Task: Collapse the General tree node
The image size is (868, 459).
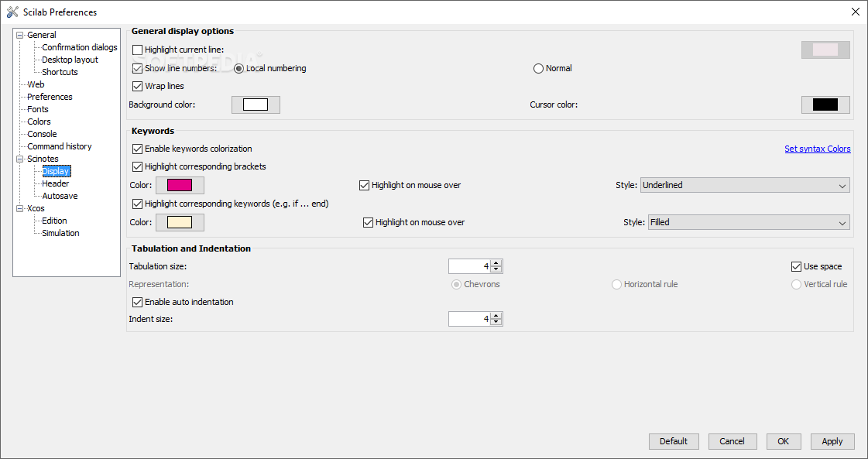Action: (20, 35)
